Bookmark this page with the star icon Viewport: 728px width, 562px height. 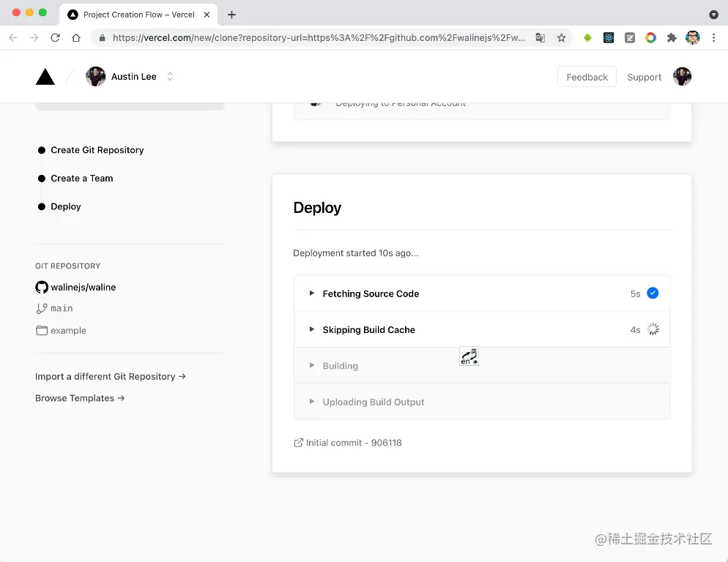(561, 37)
